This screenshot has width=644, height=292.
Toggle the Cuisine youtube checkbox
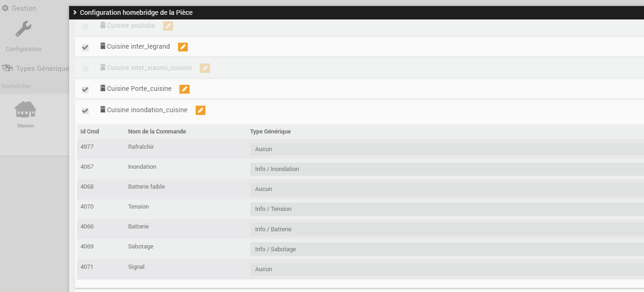[85, 26]
